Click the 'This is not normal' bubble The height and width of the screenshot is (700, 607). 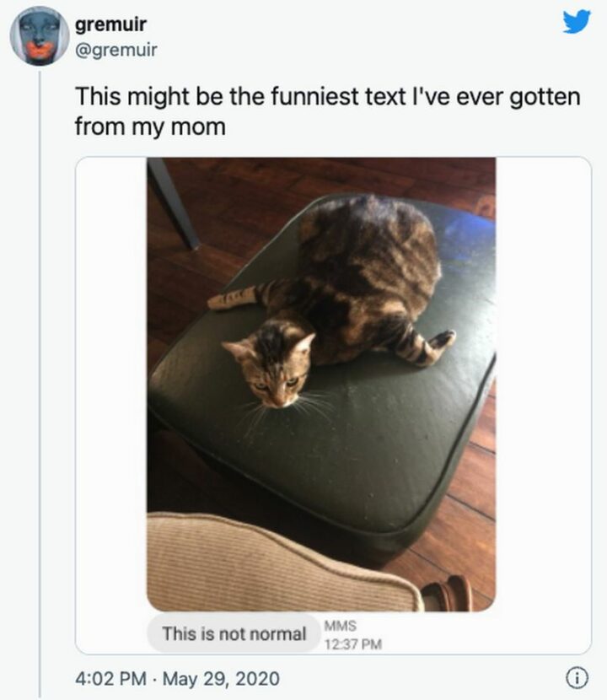pyautogui.click(x=234, y=633)
